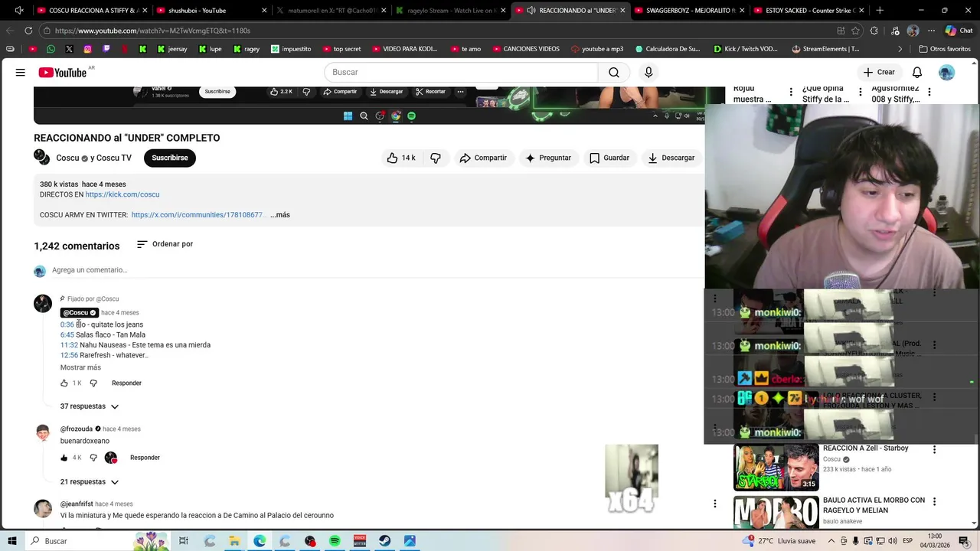Open Task View on the taskbar
The width and height of the screenshot is (980, 551).
[x=184, y=541]
